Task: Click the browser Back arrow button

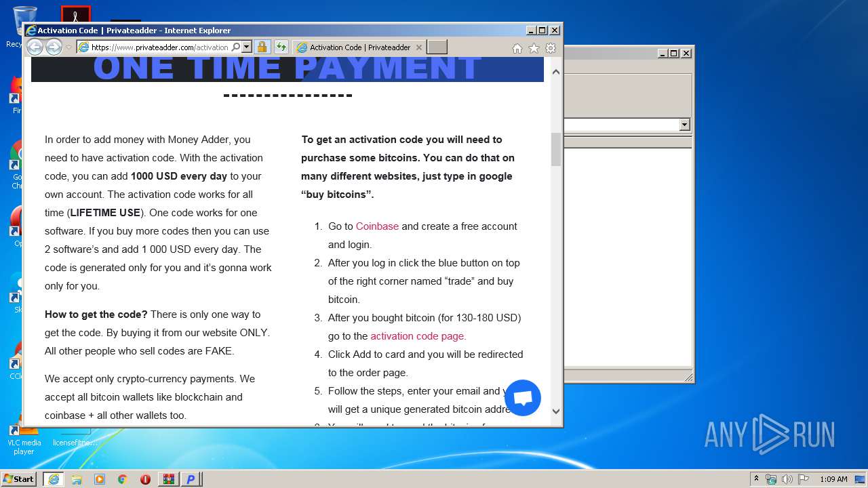Action: [35, 47]
